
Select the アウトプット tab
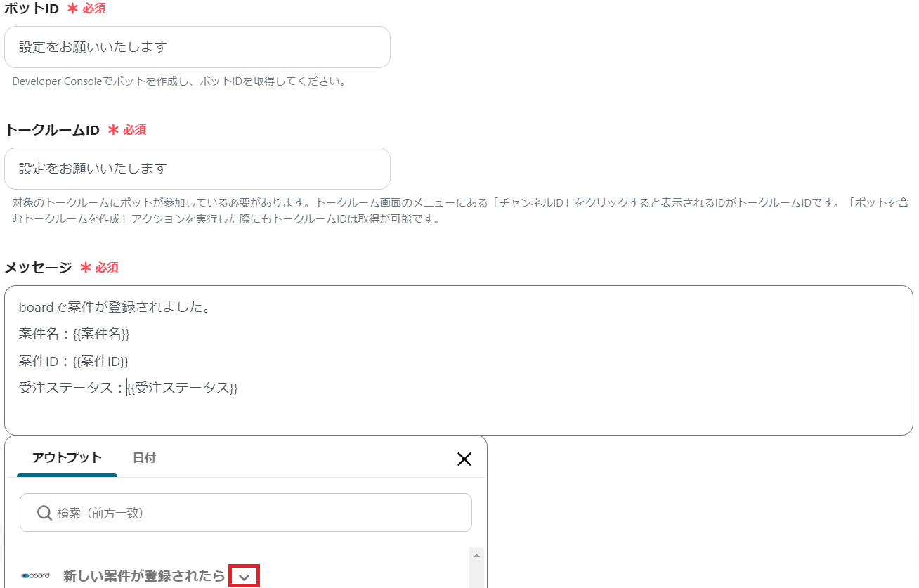click(x=67, y=458)
